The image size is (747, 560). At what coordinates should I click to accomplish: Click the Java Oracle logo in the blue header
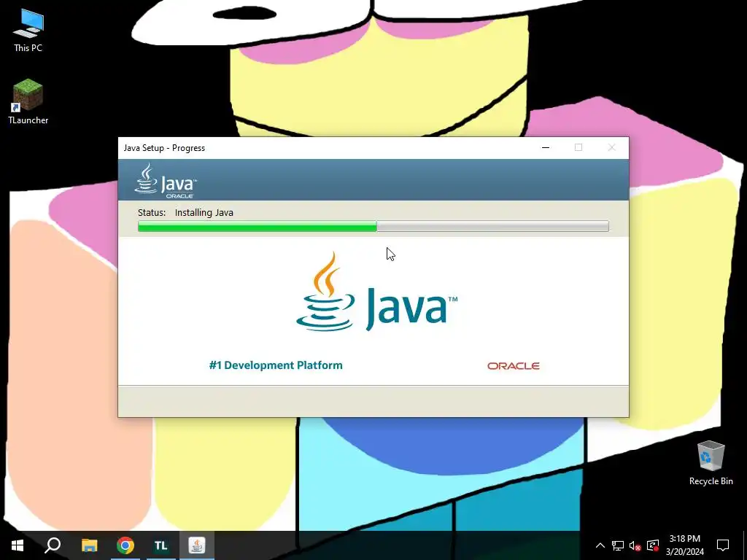point(166,181)
